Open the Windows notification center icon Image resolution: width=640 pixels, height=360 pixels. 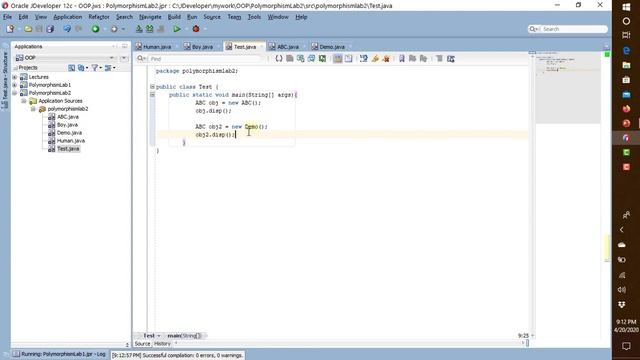coord(626,346)
